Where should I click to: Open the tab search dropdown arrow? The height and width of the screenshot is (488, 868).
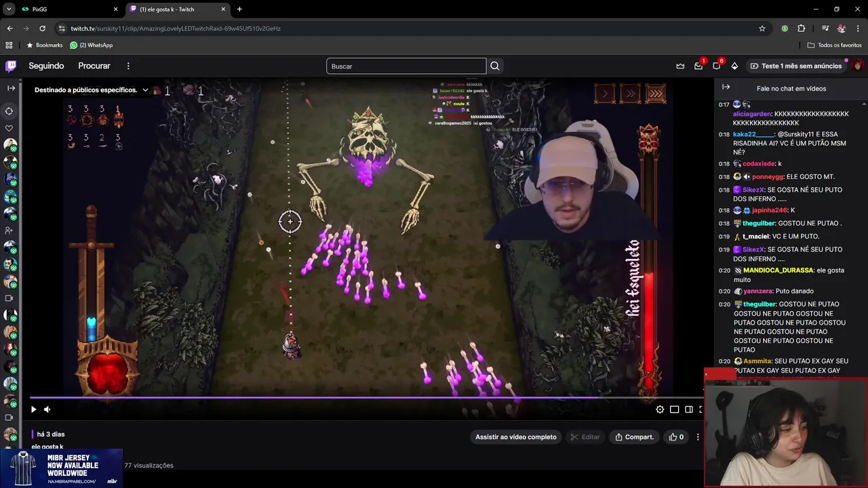[8, 9]
